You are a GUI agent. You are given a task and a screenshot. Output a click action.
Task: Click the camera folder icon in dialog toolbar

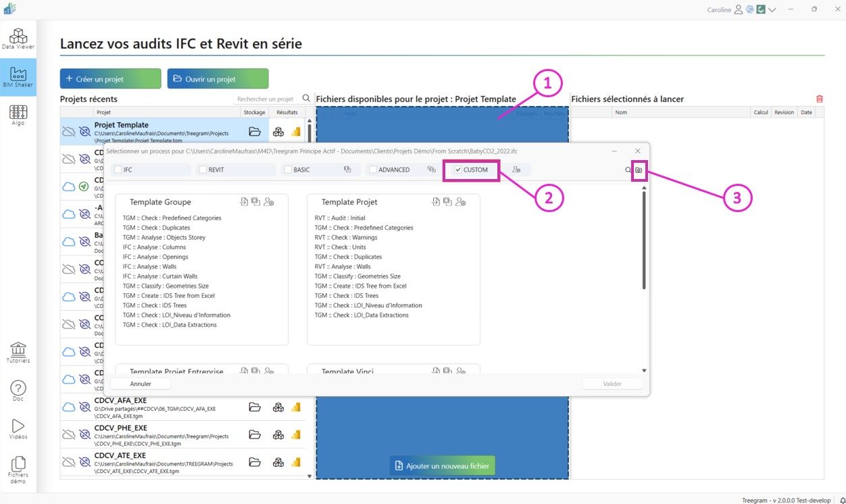point(639,170)
